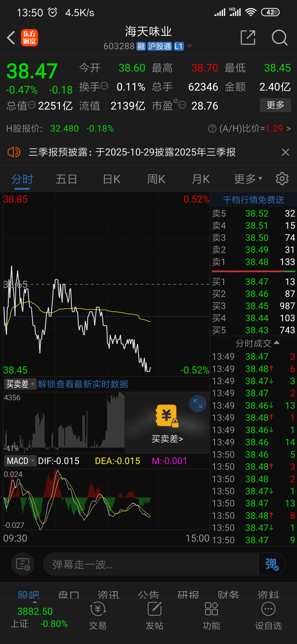297x644 pixels.
Task: Open the MACD indicator dropdown
Action: [x=21, y=461]
